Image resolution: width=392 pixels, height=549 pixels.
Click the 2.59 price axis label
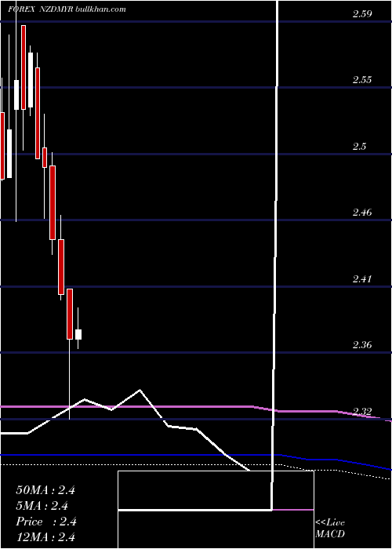pyautogui.click(x=362, y=14)
